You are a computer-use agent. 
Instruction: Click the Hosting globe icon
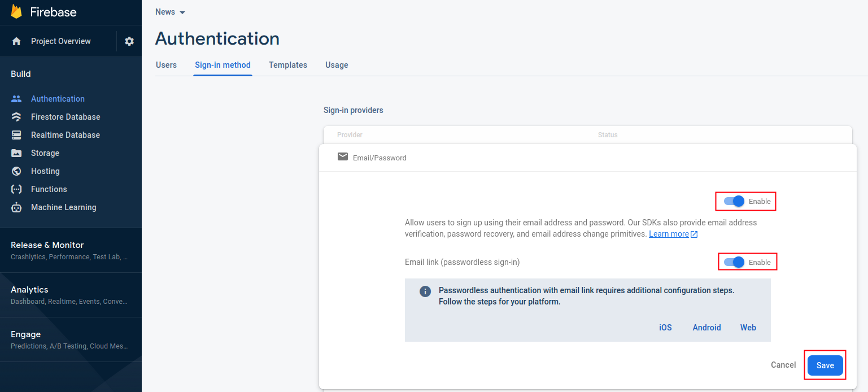pyautogui.click(x=16, y=171)
